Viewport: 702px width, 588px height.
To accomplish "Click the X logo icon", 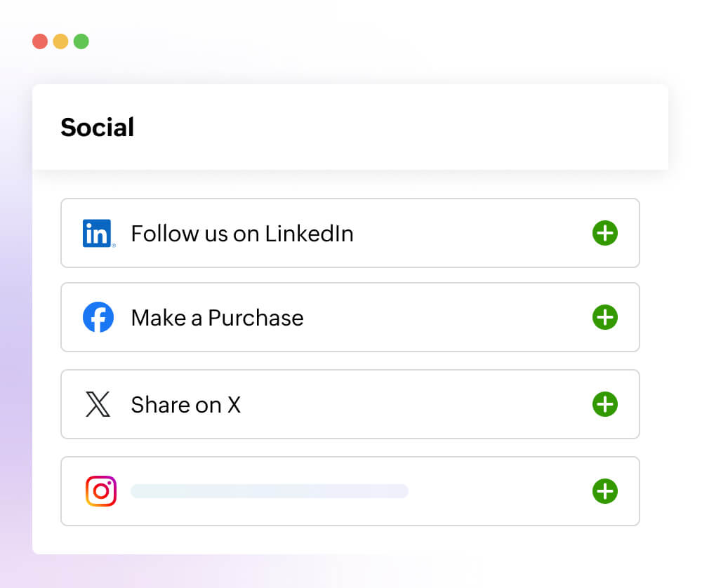I will pos(98,404).
